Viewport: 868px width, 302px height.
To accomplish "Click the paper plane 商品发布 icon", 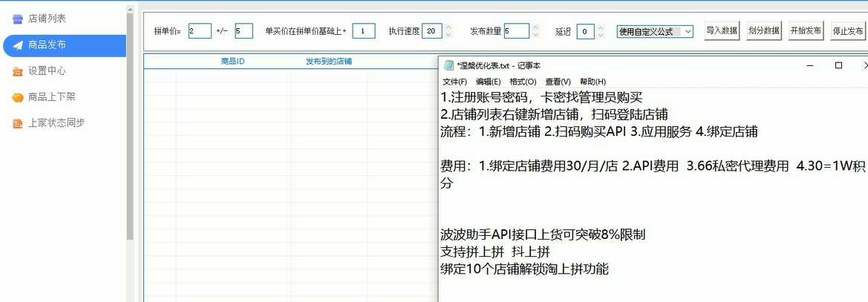I will point(18,45).
